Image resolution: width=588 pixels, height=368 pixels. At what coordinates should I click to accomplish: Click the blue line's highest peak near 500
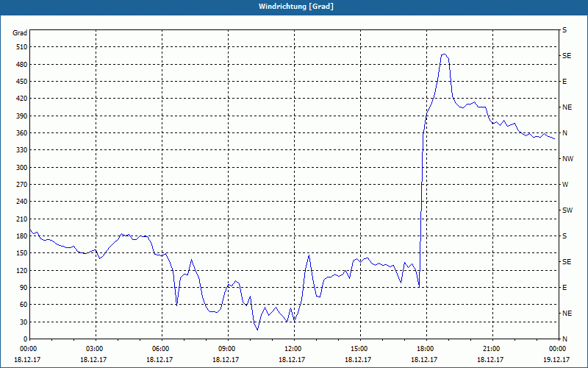[445, 54]
